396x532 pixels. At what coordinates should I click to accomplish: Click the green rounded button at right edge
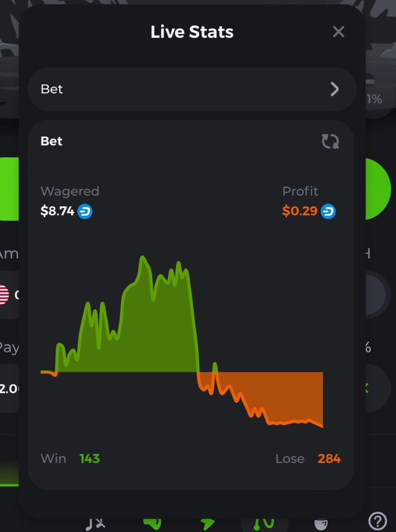378,189
